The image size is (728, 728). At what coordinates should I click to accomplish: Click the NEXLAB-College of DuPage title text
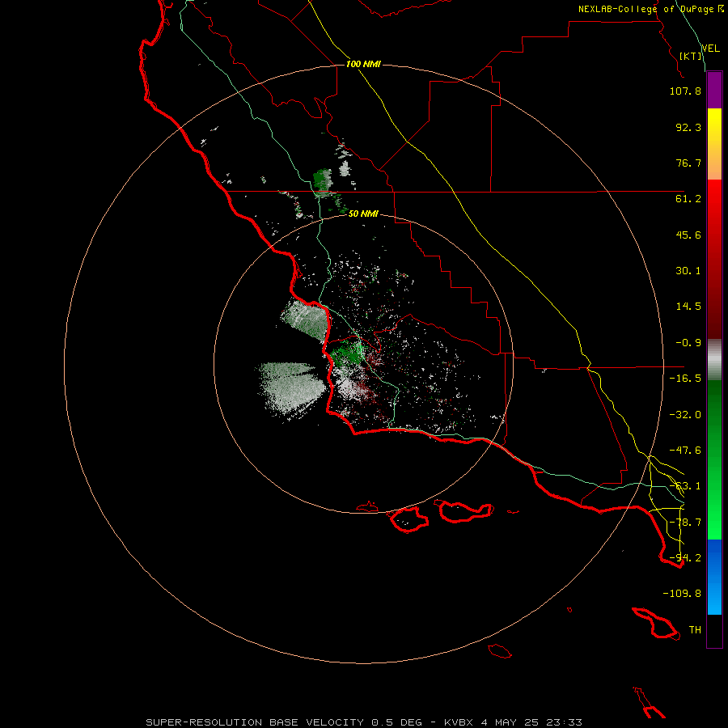[x=645, y=9]
